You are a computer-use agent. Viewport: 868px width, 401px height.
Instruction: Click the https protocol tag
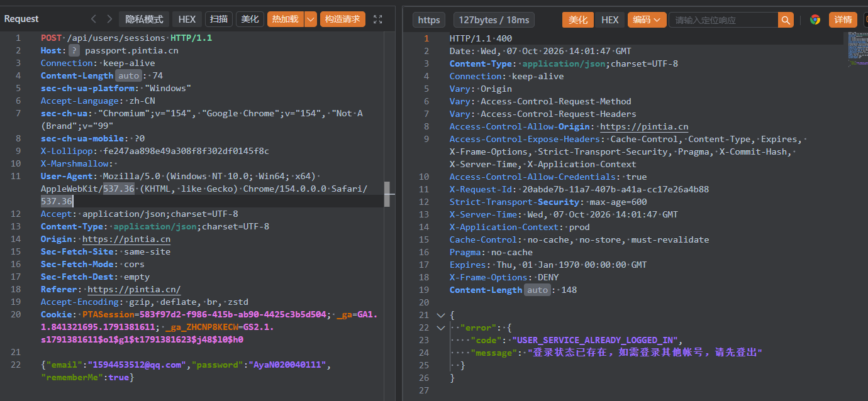429,20
